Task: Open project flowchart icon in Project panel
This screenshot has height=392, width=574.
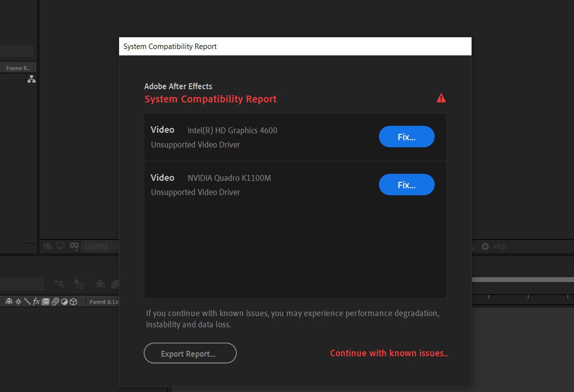Action: click(x=31, y=79)
